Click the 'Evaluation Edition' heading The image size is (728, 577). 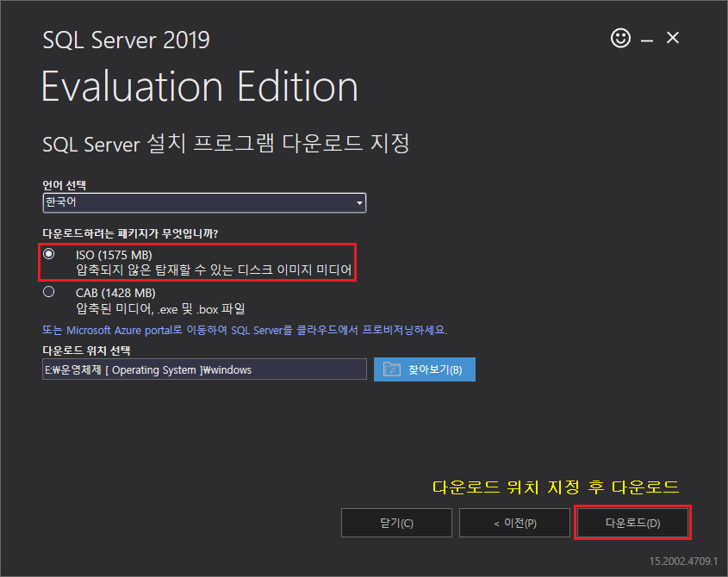200,86
